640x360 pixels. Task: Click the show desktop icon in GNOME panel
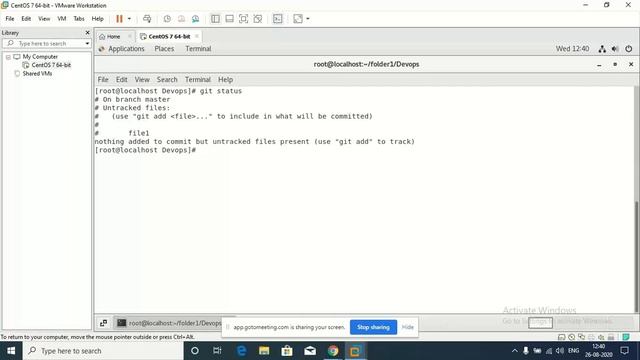[x=104, y=323]
